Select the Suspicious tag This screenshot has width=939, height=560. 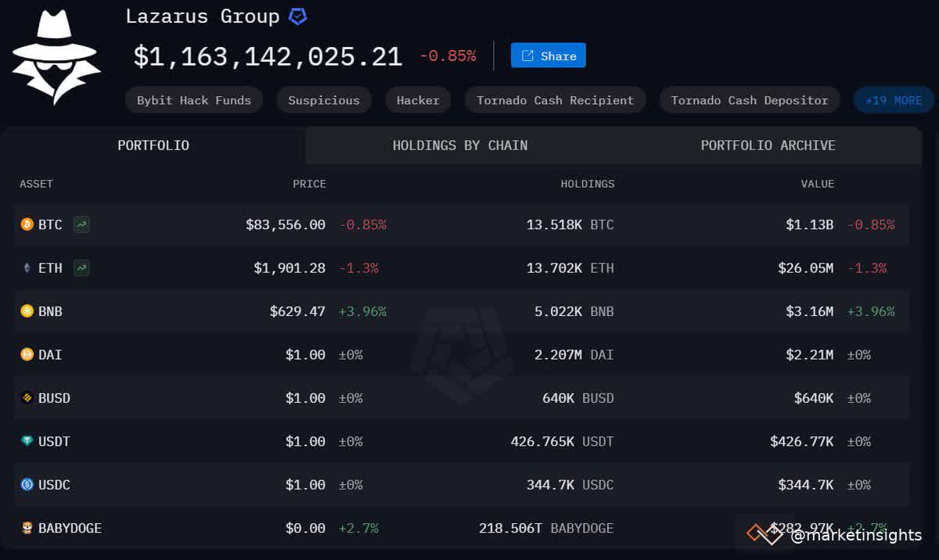(324, 100)
